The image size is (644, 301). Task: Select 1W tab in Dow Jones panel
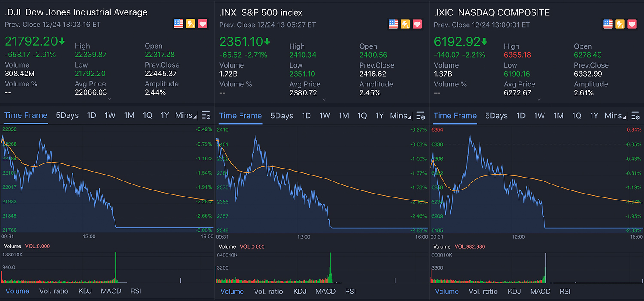click(110, 115)
